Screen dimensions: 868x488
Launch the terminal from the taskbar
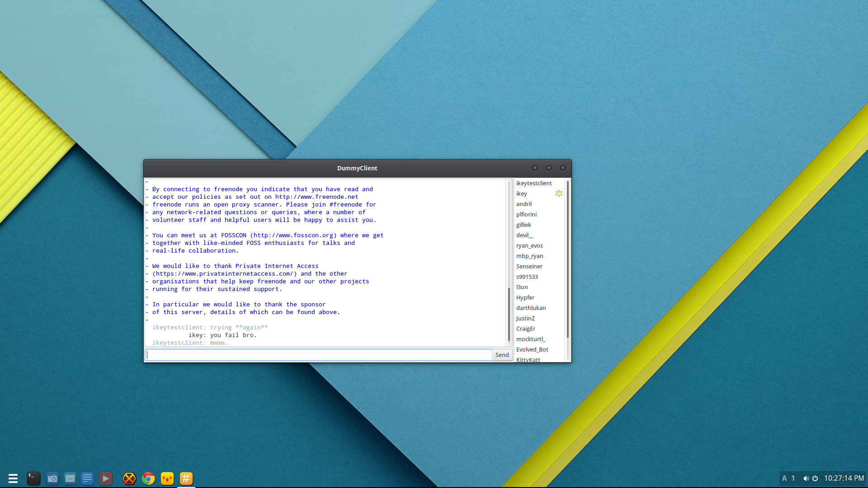pyautogui.click(x=33, y=478)
